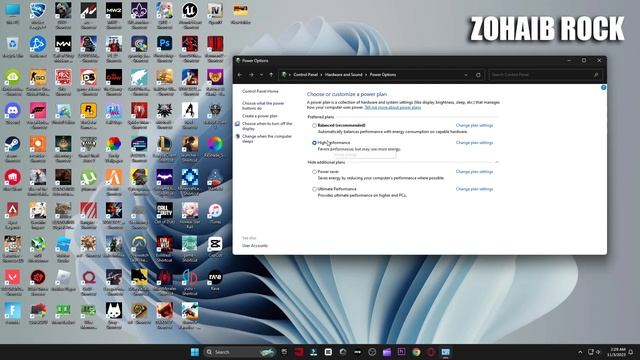Open Change plan settings for High performance

(474, 143)
